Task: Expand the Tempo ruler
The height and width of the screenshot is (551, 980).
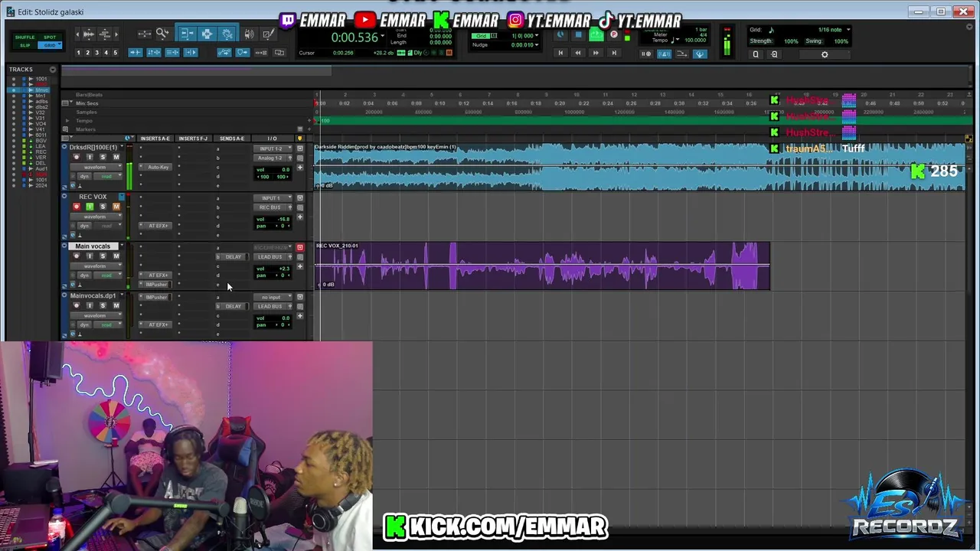Action: pyautogui.click(x=67, y=121)
